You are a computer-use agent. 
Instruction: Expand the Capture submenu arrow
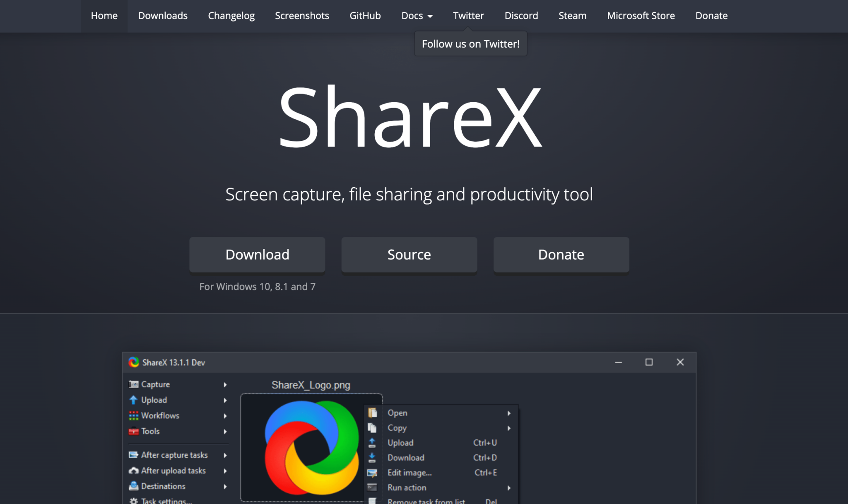(225, 385)
